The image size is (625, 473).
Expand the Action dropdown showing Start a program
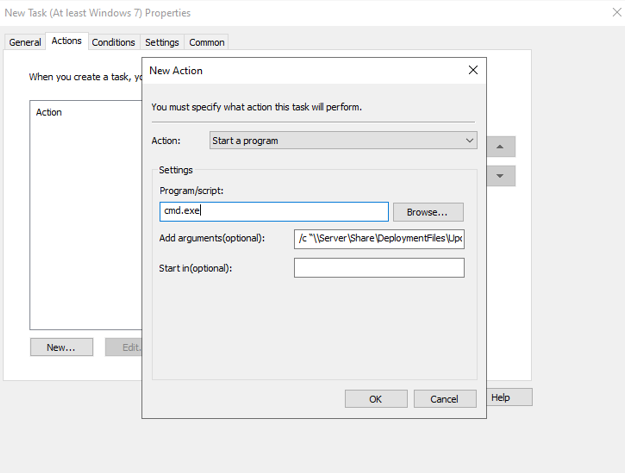coord(343,141)
